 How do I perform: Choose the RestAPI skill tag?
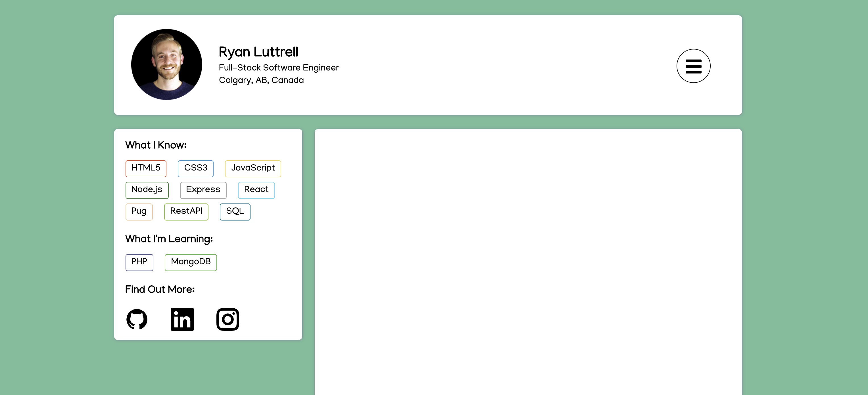(x=186, y=211)
